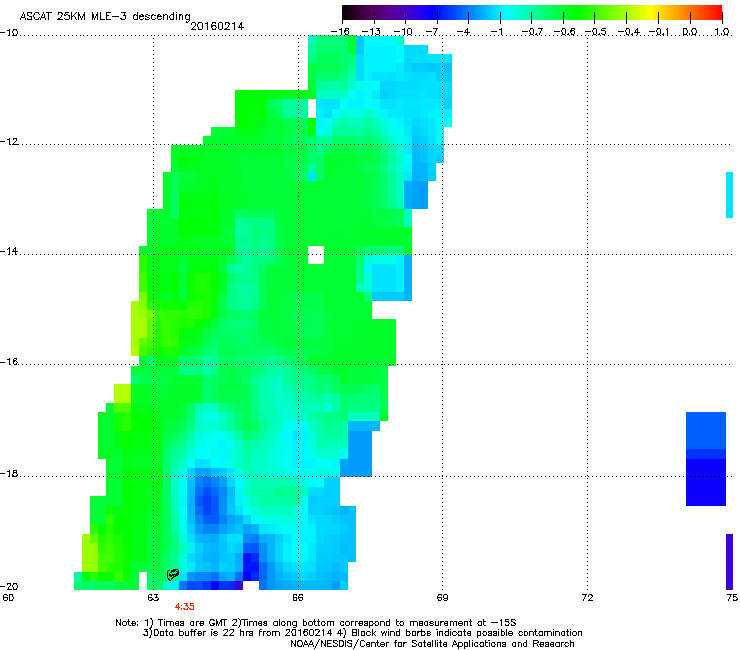Click the black wind barb contamination marker
This screenshot has width=740, height=650.
pos(173,574)
